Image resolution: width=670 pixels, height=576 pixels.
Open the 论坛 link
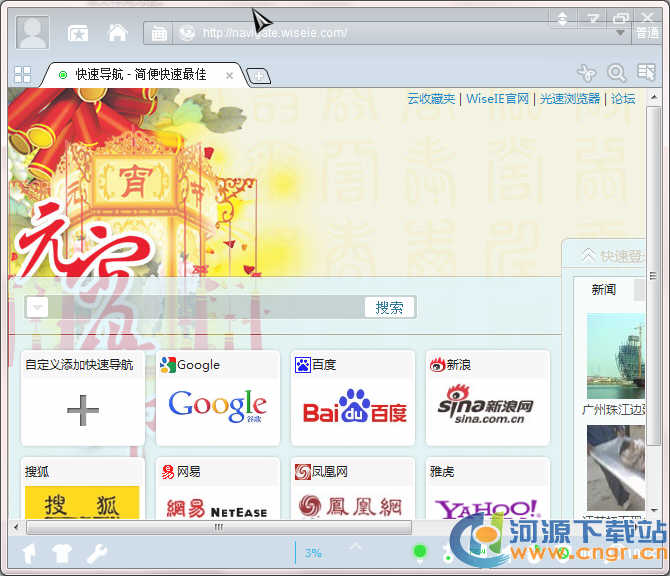[x=623, y=99]
